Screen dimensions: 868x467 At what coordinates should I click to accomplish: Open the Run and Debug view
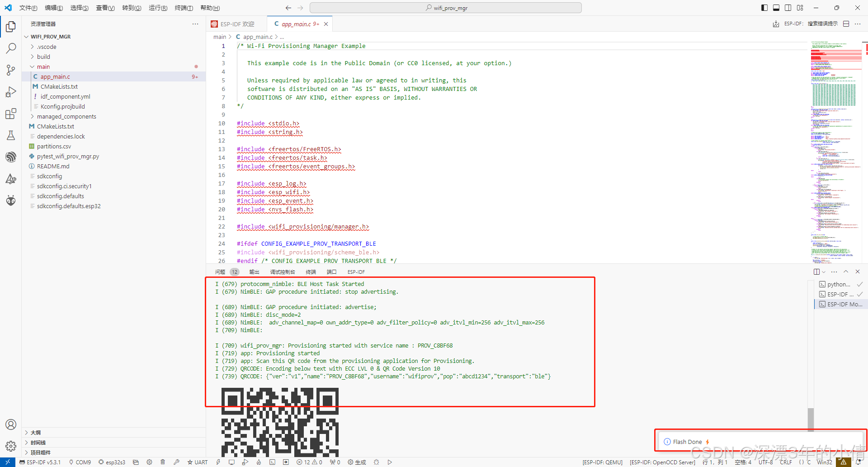[x=11, y=92]
